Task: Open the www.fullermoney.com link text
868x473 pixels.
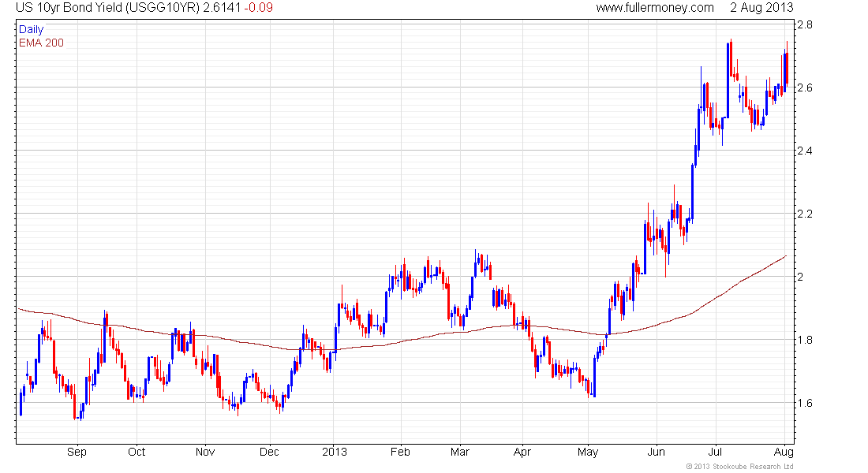Action: click(655, 8)
